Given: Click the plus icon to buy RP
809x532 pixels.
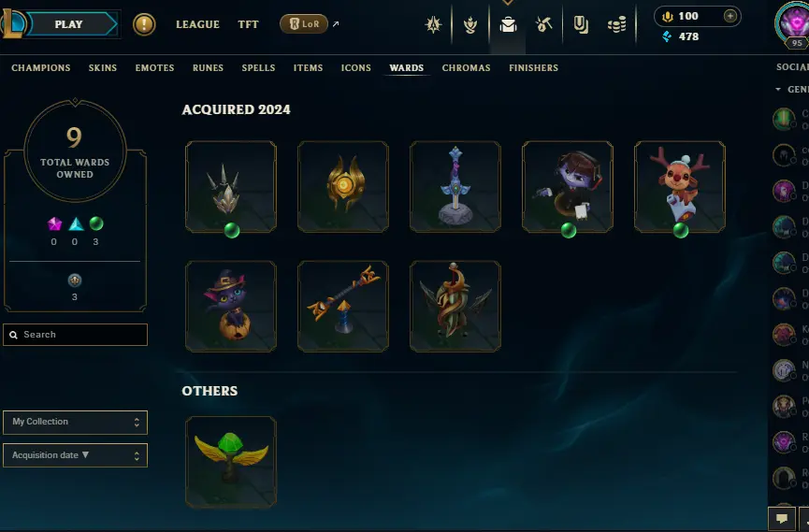Looking at the screenshot, I should [x=730, y=16].
